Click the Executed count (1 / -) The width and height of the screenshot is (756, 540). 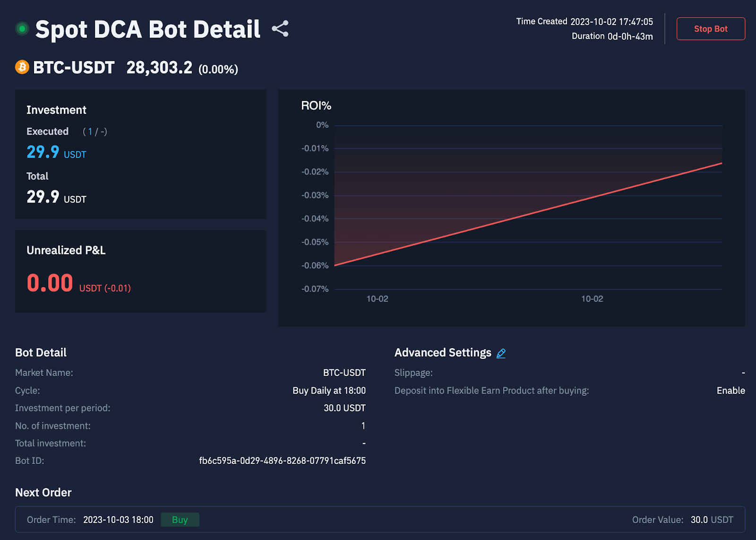pos(95,132)
